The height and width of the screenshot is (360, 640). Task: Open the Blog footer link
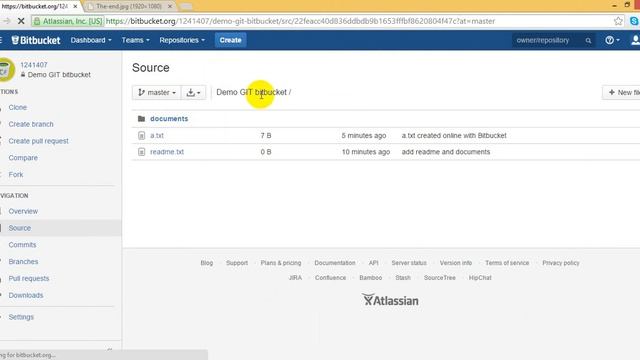pos(207,263)
